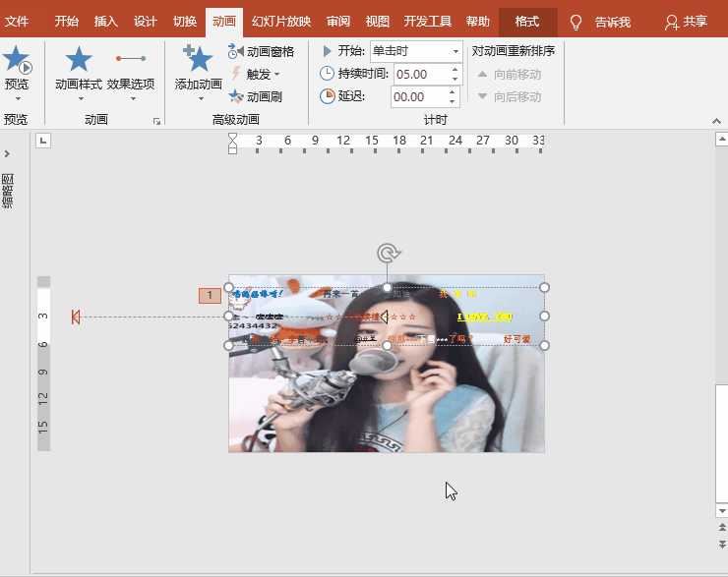Click the thumbnail pane label 缩略图

click(8, 191)
